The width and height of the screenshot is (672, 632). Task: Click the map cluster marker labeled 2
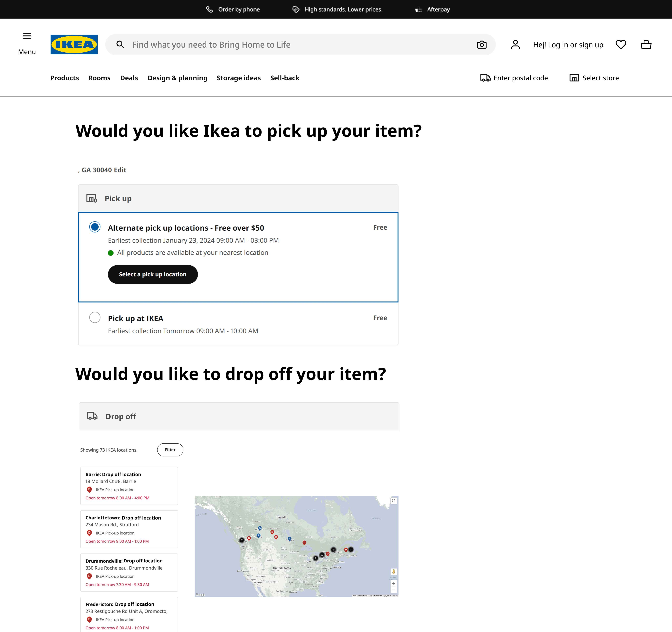315,558
